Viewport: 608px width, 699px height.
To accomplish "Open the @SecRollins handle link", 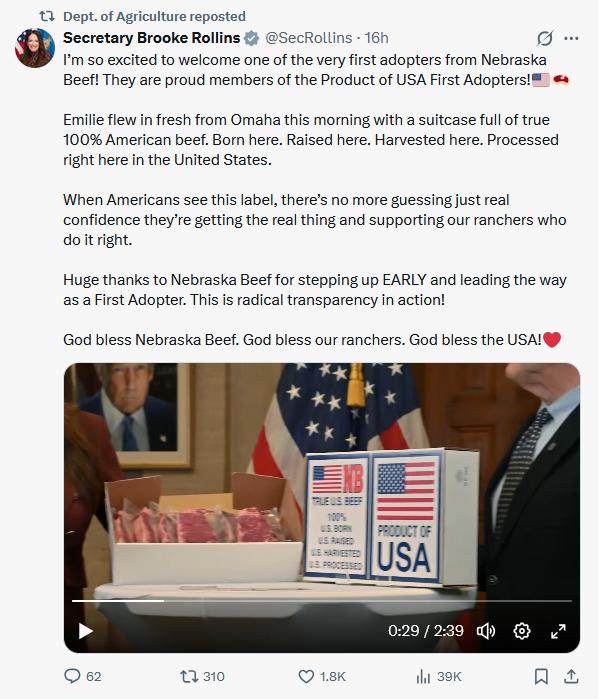I will 308,38.
